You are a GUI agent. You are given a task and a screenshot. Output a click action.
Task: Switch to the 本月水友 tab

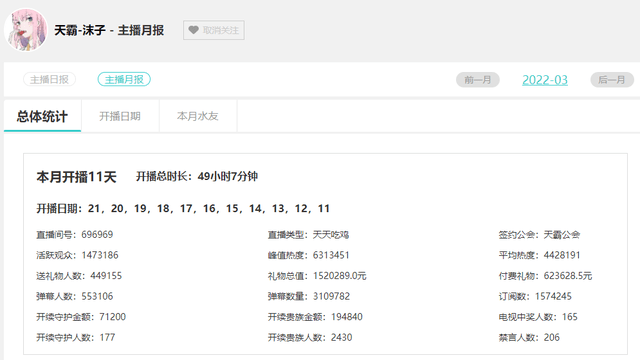(x=198, y=116)
